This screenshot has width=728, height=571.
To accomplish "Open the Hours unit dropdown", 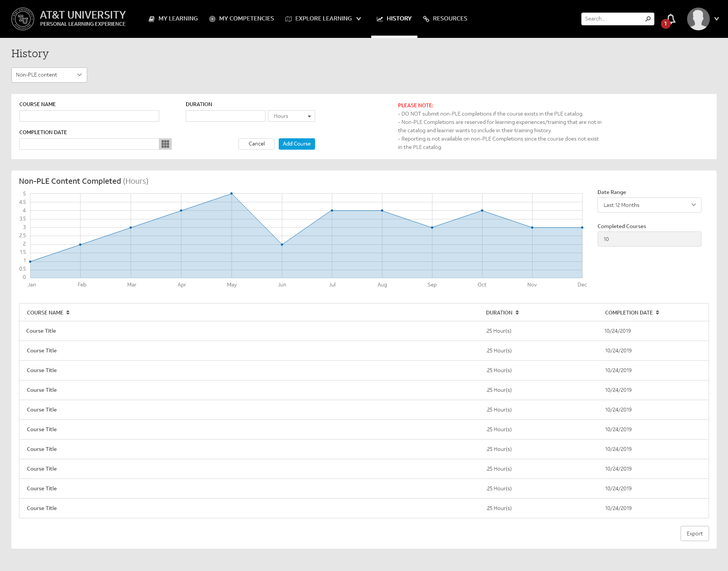I will click(292, 116).
